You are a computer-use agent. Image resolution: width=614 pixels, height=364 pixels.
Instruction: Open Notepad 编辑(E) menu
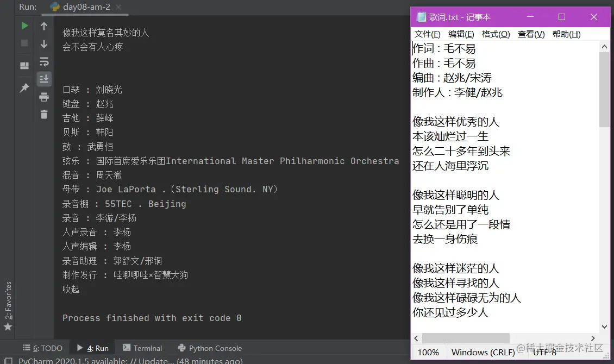(461, 34)
